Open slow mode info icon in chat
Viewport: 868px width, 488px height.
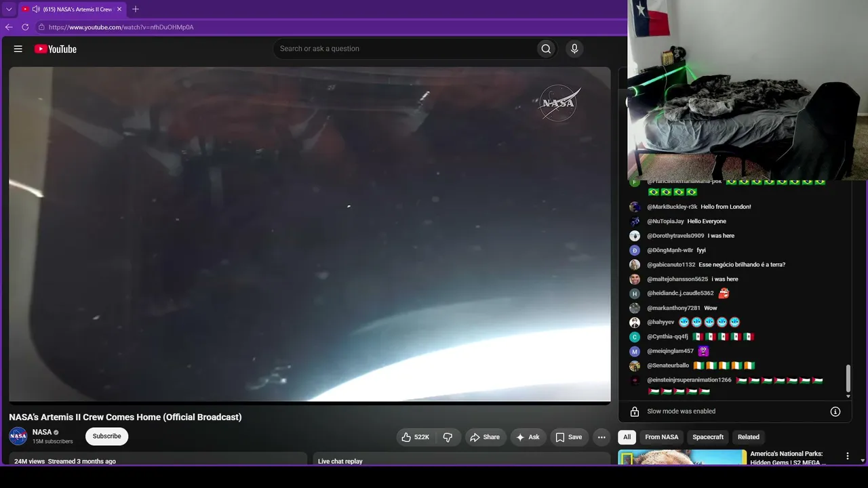coord(835,411)
